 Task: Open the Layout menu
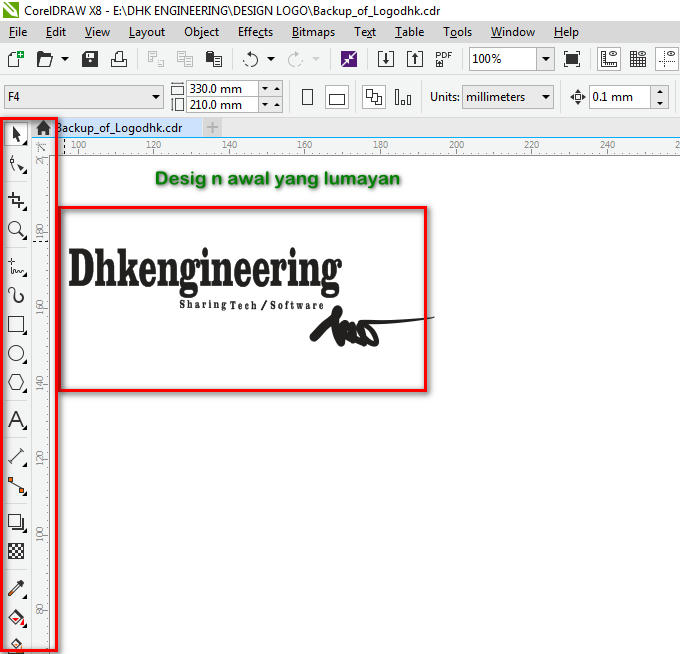(x=147, y=32)
